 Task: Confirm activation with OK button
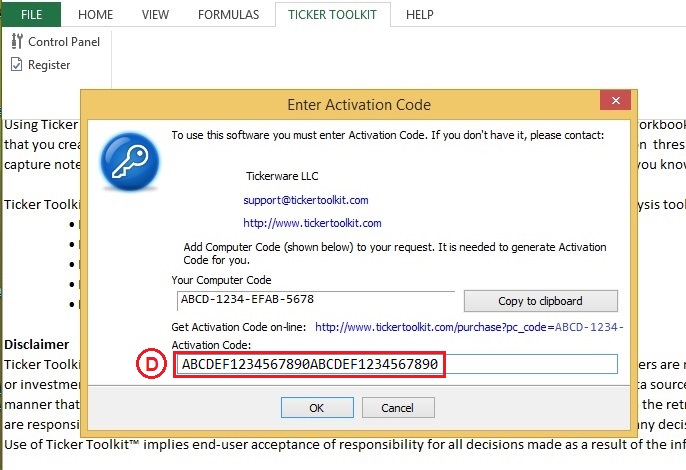click(x=317, y=408)
